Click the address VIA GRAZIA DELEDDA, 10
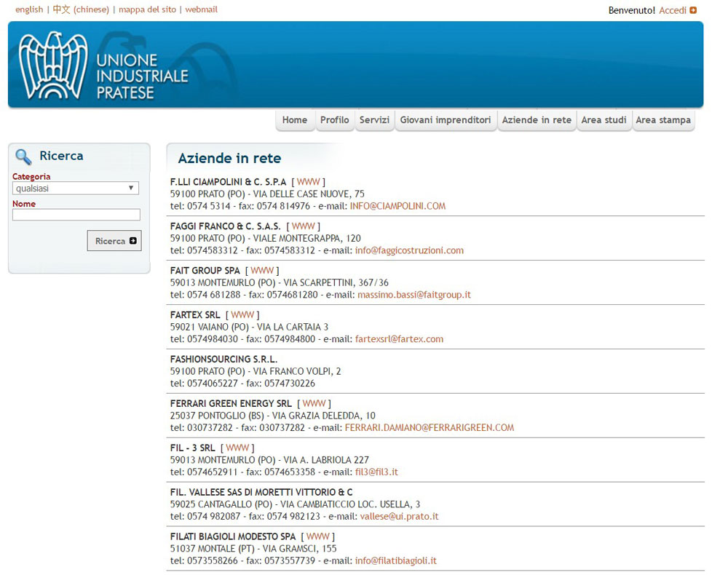Screen dimensions: 728x575 click(324, 416)
